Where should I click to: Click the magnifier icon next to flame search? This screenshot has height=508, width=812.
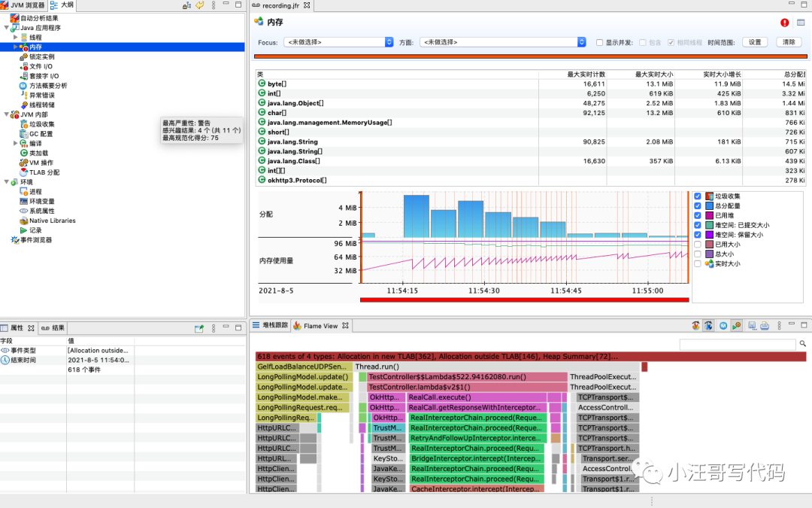tap(803, 344)
